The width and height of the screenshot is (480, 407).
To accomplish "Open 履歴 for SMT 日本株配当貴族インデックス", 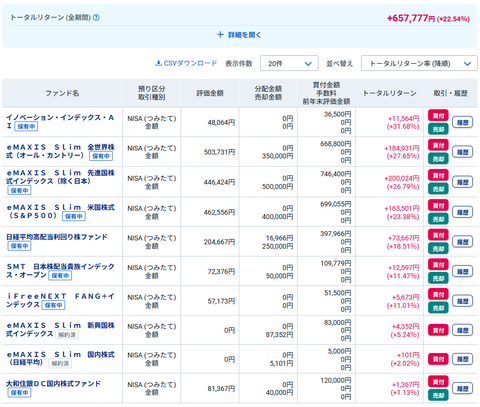I will 462,271.
